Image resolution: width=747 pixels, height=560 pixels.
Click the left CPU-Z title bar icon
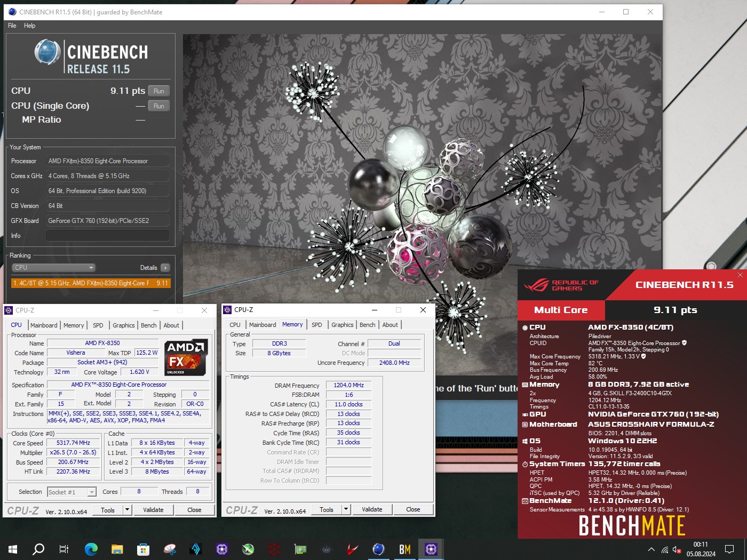[9, 310]
